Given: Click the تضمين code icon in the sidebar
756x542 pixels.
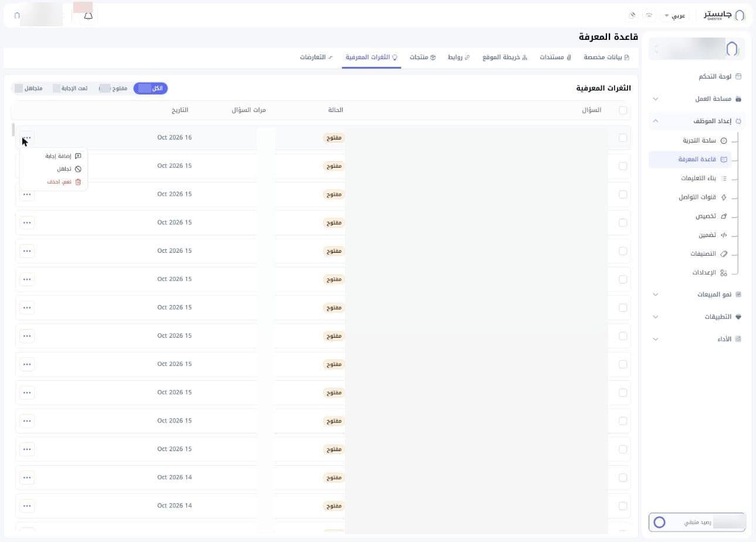Looking at the screenshot, I should tap(724, 235).
